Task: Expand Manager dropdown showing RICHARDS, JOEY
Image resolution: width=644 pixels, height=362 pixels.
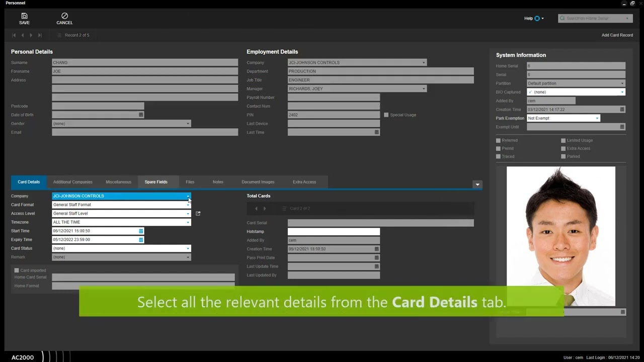Action: [424, 89]
